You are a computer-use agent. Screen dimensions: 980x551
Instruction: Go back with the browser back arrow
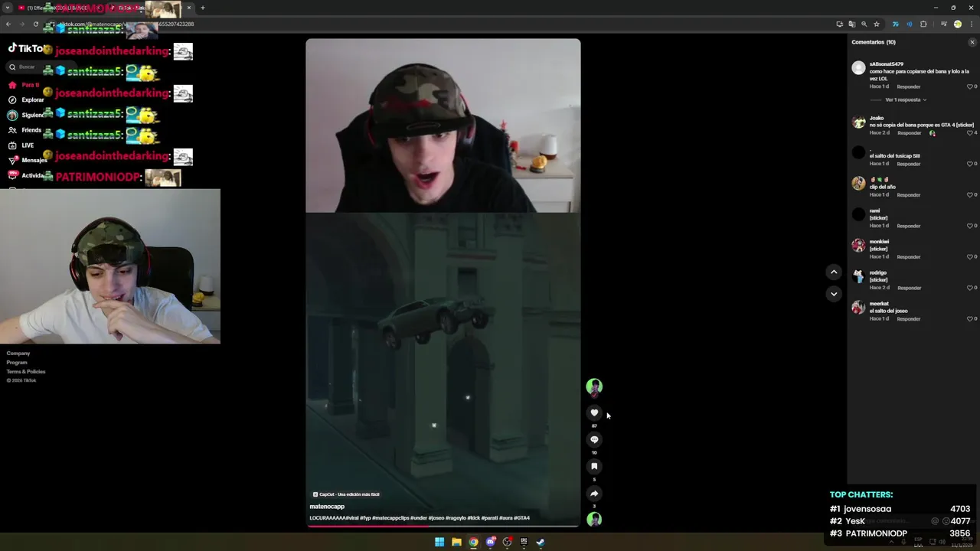(x=8, y=24)
